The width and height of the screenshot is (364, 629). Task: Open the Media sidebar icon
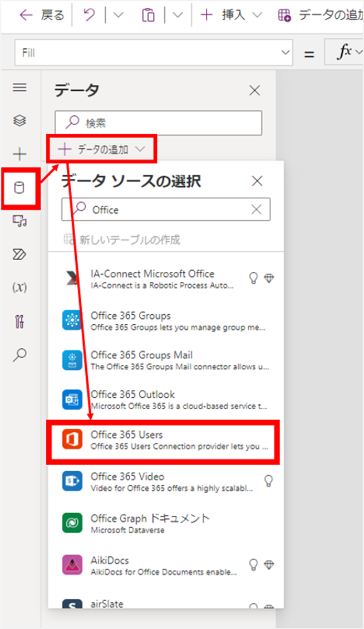pos(19,221)
